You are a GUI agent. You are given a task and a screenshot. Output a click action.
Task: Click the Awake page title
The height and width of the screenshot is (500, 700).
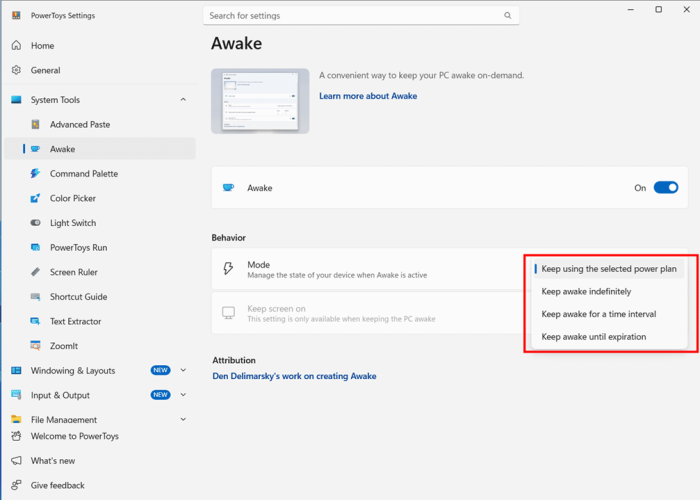tap(237, 43)
